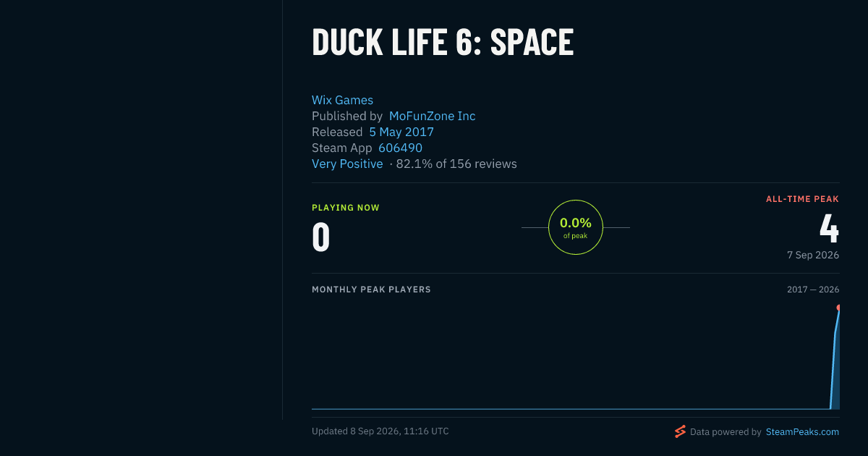868x456 pixels.
Task: Click the SteamPeaks logo icon
Action: pos(680,431)
